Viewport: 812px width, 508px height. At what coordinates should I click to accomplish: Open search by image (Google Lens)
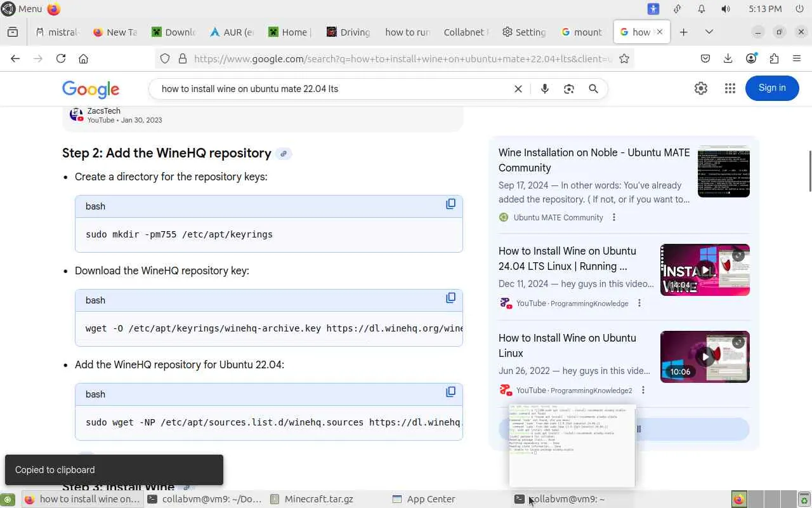coord(569,89)
